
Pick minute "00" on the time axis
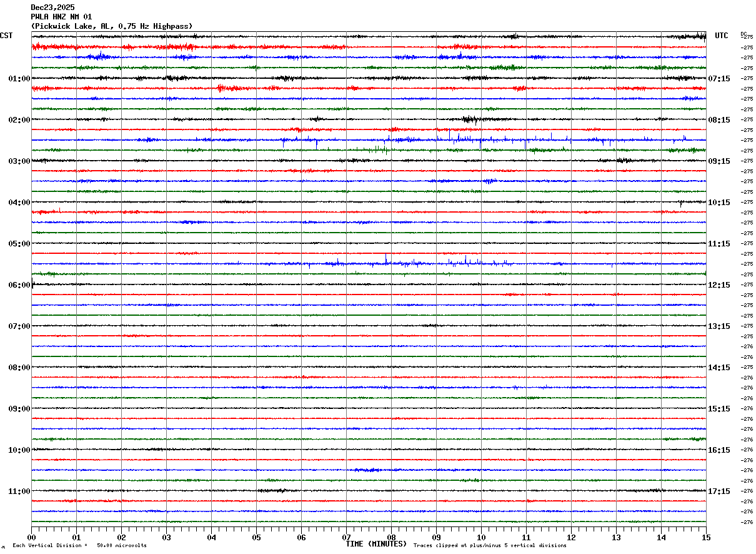click(x=31, y=537)
